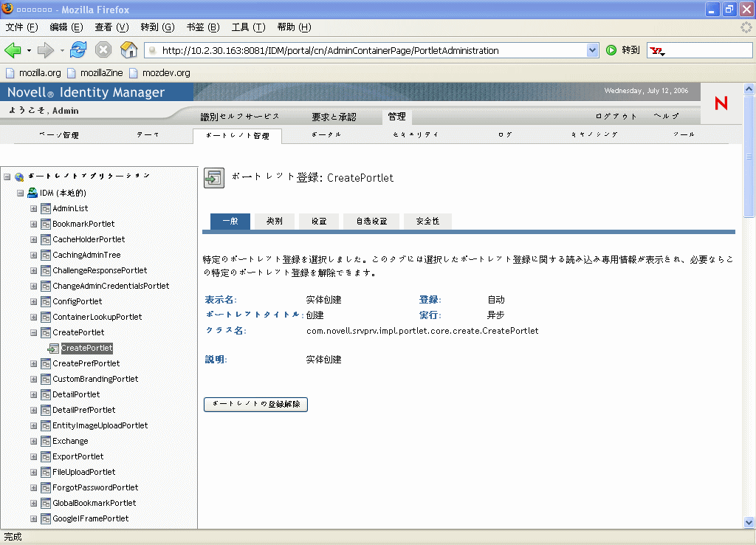756x545 pixels.
Task: Collapse the portlet applications root node
Action: (x=7, y=177)
